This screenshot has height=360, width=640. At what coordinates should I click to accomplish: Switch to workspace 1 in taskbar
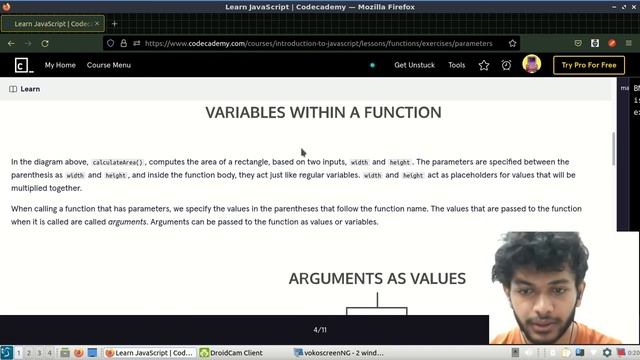point(19,353)
